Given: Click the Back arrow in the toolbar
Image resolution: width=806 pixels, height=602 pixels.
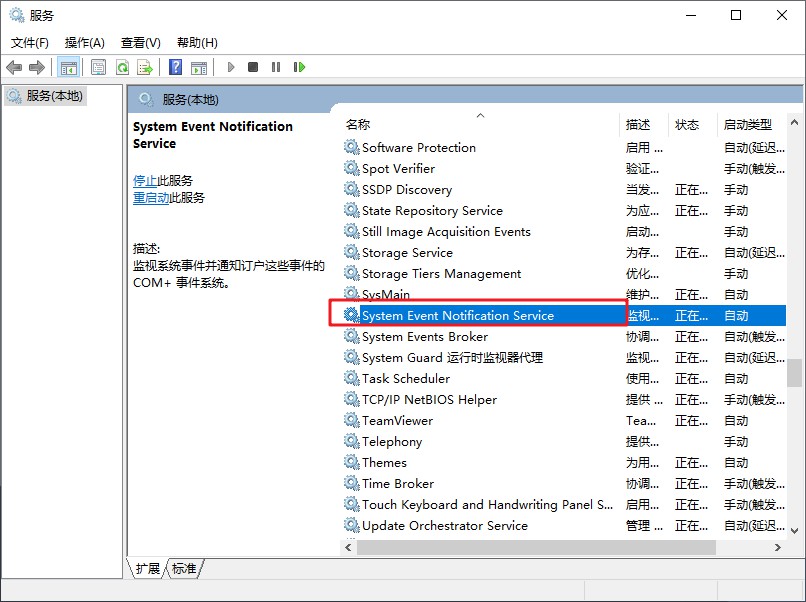Looking at the screenshot, I should coord(14,67).
